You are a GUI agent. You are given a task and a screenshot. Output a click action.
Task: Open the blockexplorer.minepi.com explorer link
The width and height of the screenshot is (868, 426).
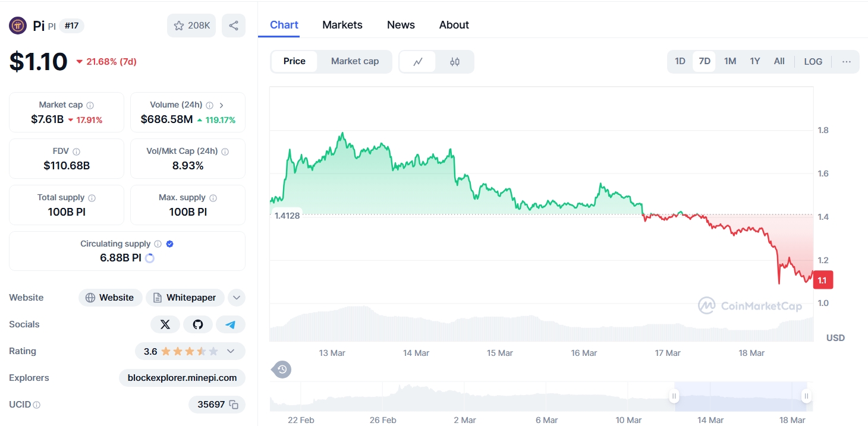pyautogui.click(x=183, y=378)
